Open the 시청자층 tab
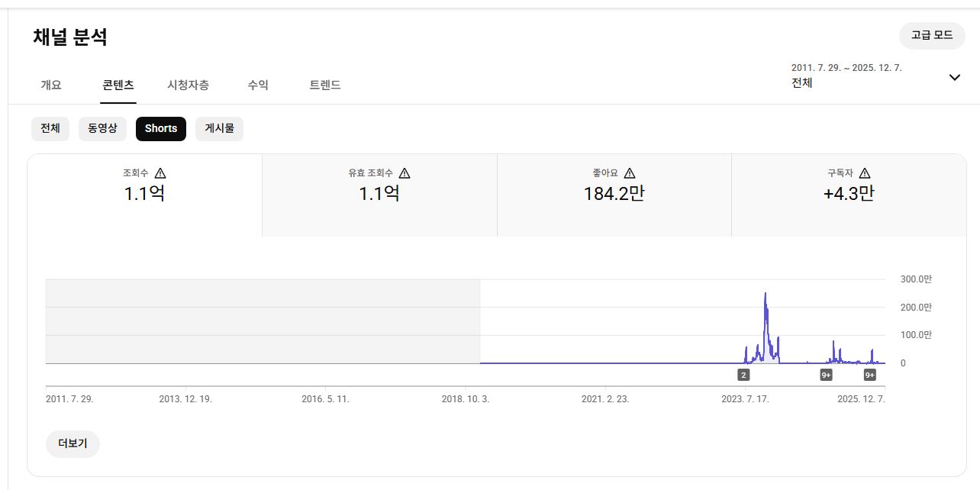 pos(188,85)
